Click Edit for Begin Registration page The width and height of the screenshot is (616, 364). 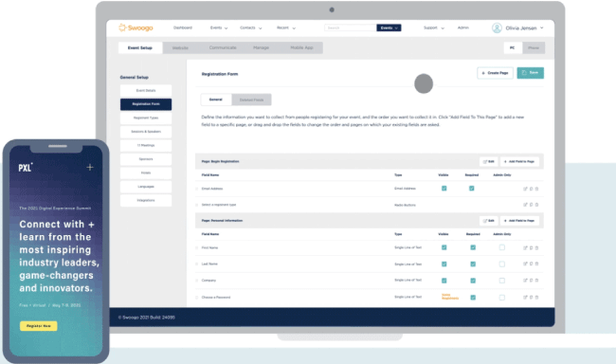coord(489,161)
